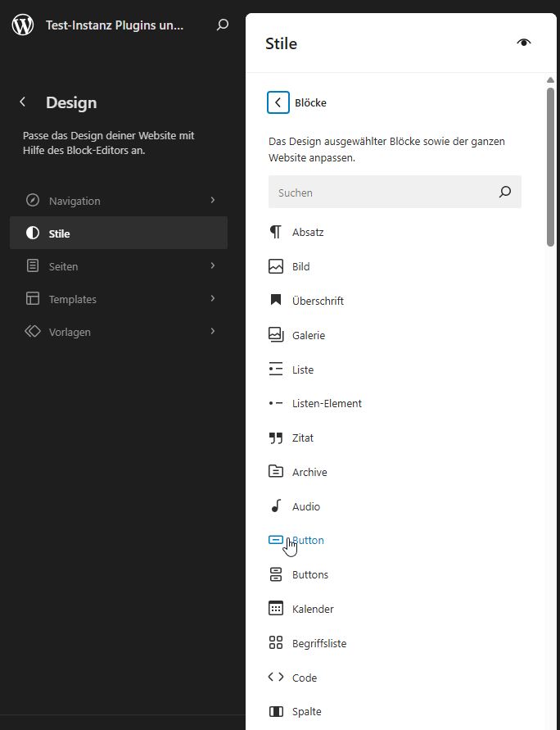
Task: Click the quotation marks icon for Zitat
Action: [276, 438]
